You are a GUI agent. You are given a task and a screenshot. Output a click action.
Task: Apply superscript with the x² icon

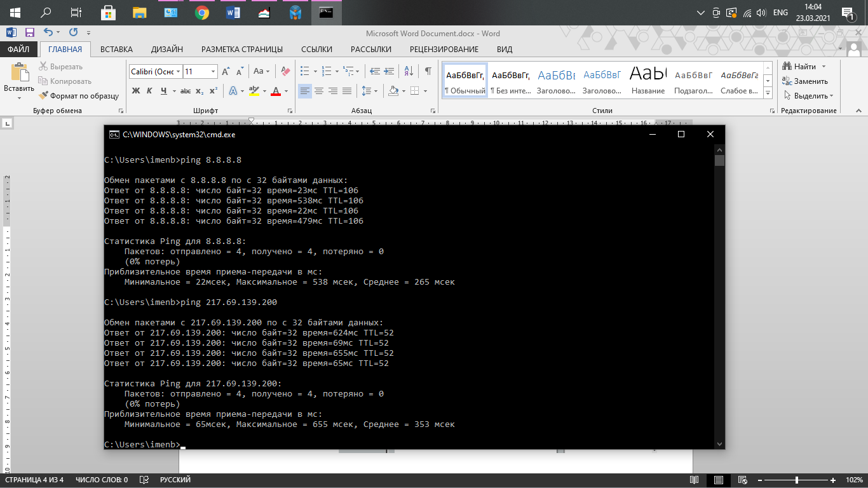tap(214, 91)
